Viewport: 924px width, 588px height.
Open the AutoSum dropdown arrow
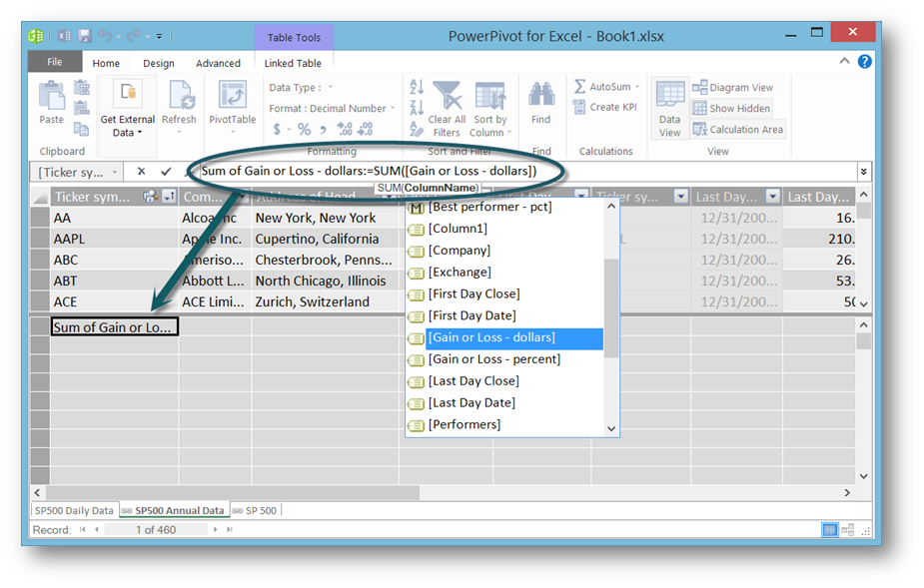point(637,87)
